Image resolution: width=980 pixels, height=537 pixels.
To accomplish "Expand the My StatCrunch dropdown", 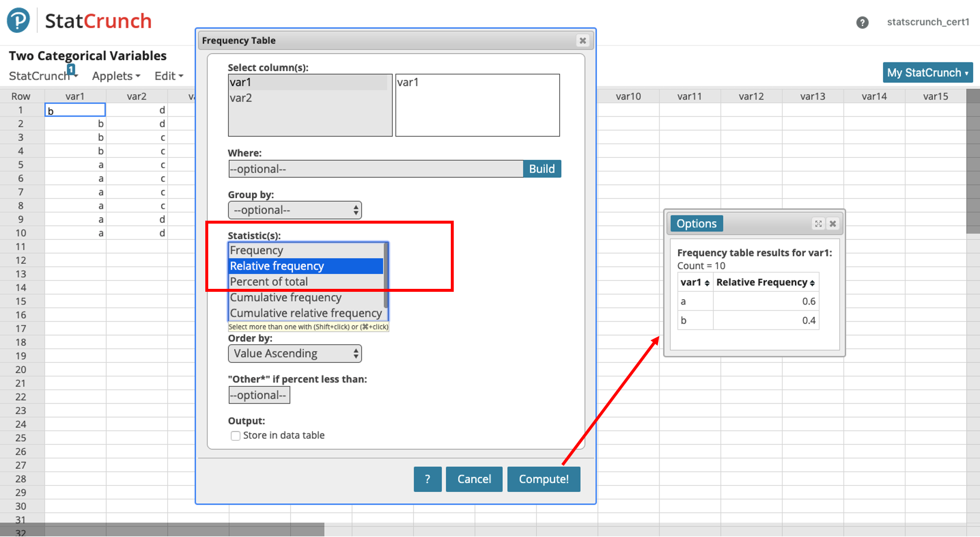I will pyautogui.click(x=927, y=73).
